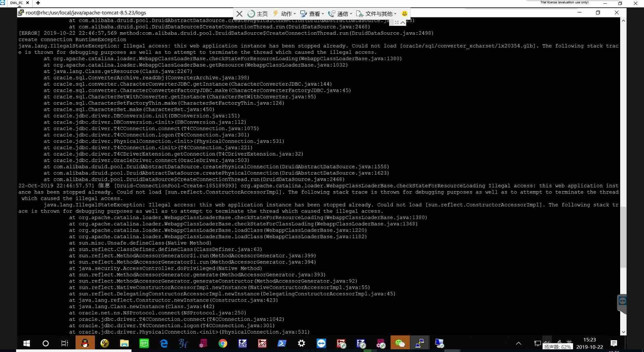Click the terminal scrollbar down arrow

click(623, 332)
